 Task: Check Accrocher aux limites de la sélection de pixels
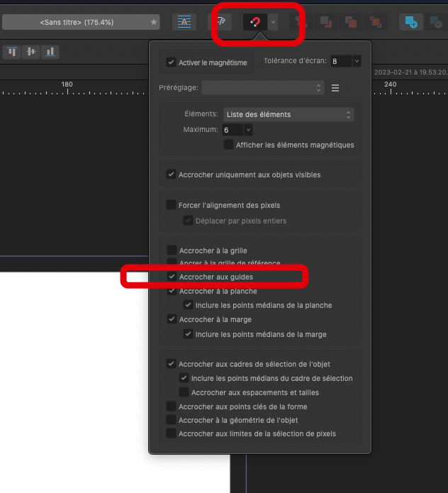click(171, 433)
